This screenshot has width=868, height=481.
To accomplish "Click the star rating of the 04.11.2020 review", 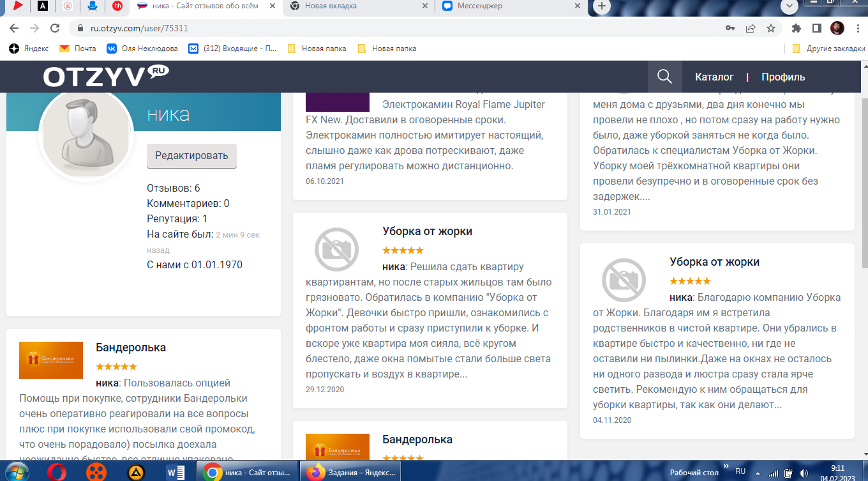I will 690,281.
